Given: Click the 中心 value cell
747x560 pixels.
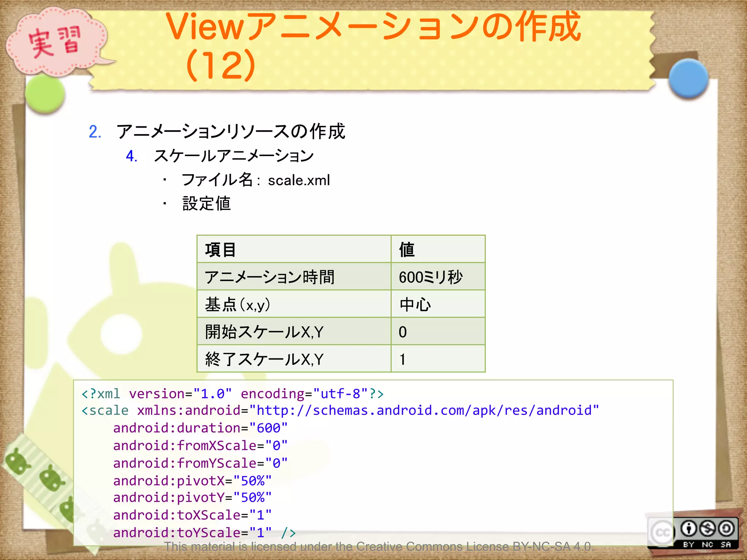Looking at the screenshot, I should click(415, 304).
